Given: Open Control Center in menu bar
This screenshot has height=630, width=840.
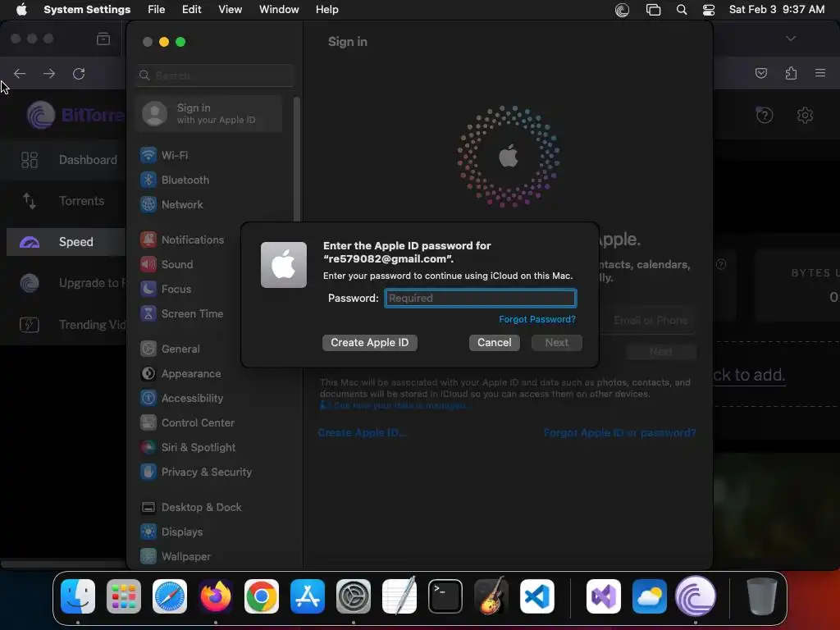Looking at the screenshot, I should 709,10.
